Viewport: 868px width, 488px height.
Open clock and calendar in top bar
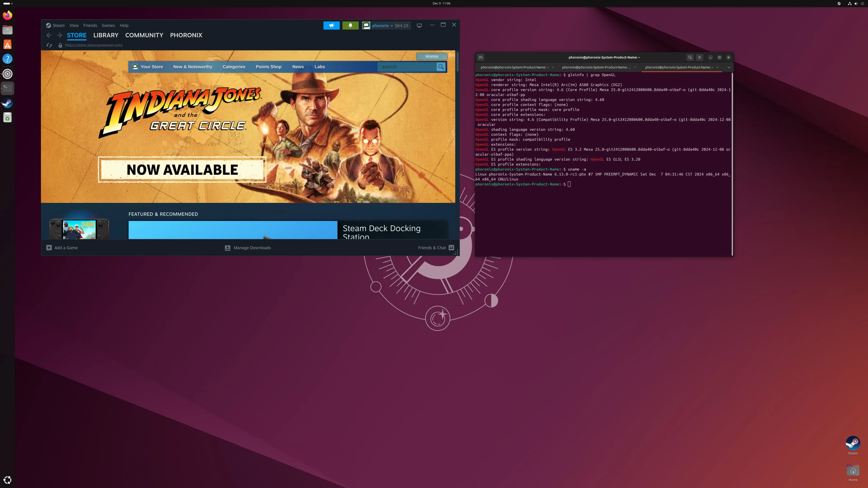[x=441, y=3]
